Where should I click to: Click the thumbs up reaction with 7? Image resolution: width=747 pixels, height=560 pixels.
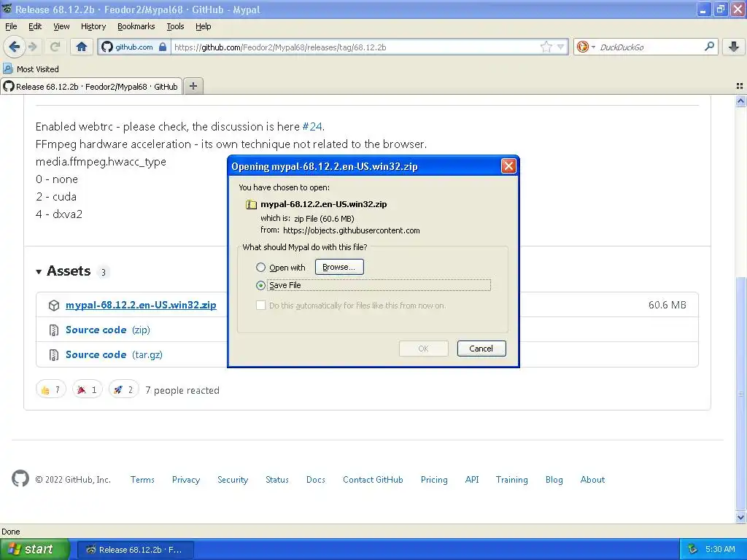pos(50,390)
